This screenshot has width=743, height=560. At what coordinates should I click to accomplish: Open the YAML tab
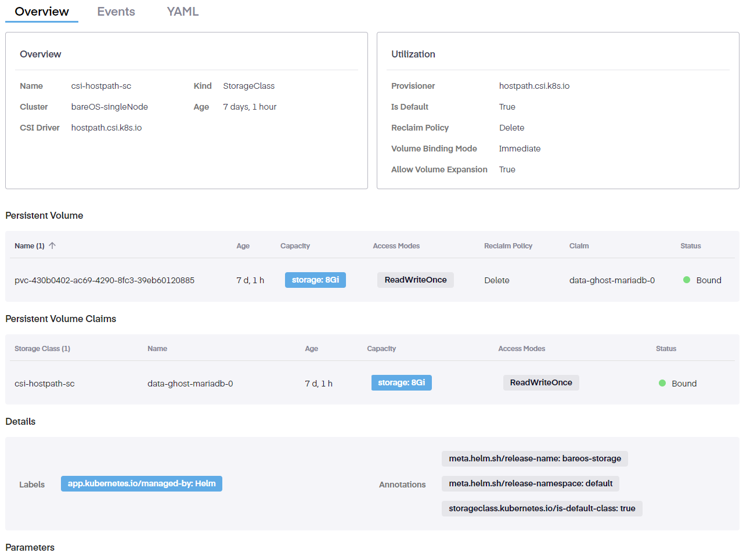(x=182, y=12)
